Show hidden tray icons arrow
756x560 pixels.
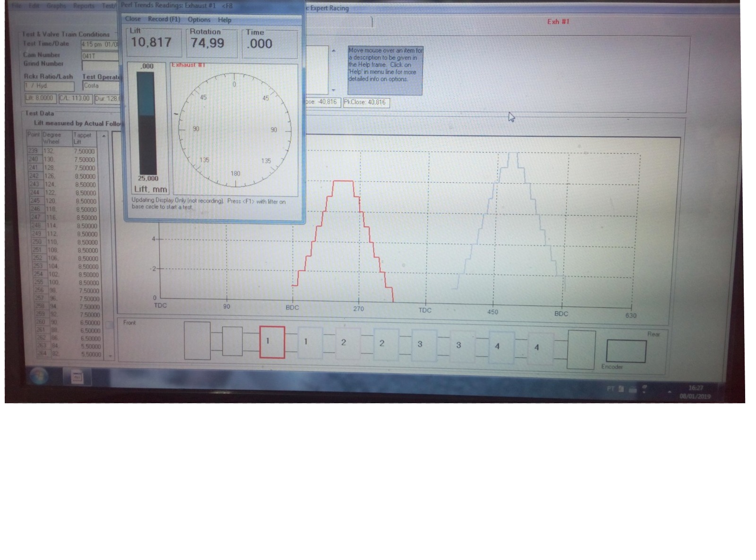pos(669,391)
